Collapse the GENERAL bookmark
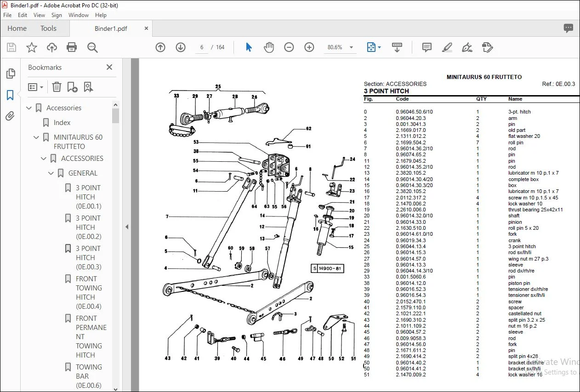 click(x=51, y=173)
